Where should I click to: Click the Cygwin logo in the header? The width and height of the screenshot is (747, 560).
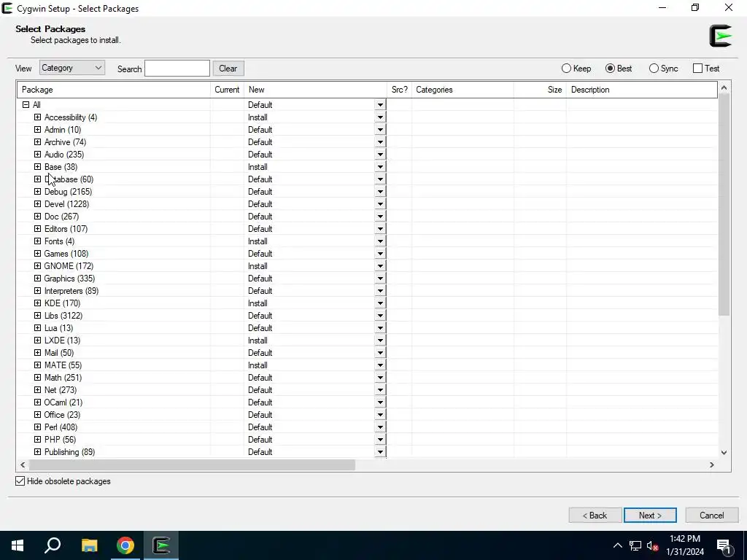tap(720, 36)
